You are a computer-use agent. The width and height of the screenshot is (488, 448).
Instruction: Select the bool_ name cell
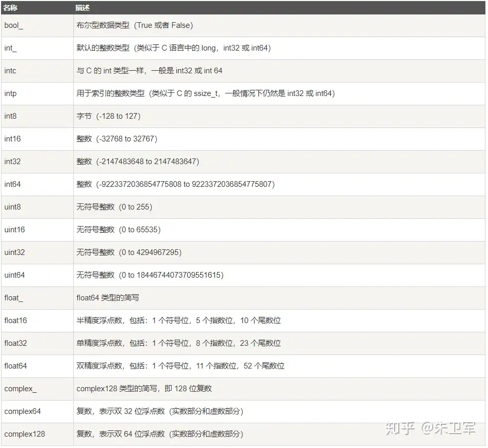tap(37, 25)
